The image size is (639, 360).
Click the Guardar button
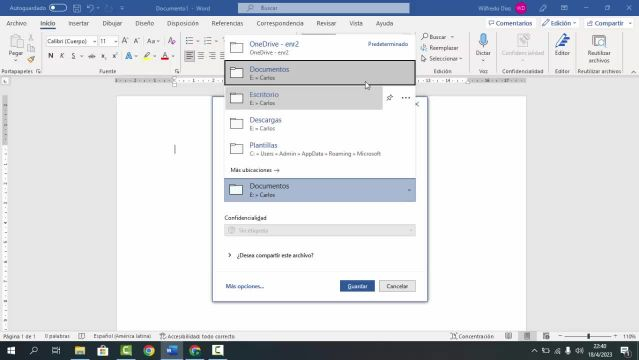[357, 286]
